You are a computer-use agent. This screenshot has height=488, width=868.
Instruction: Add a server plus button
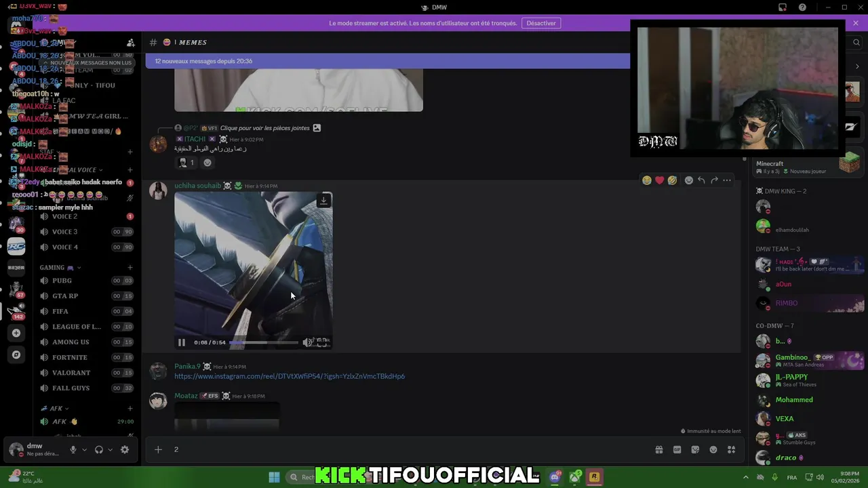pos(16,333)
